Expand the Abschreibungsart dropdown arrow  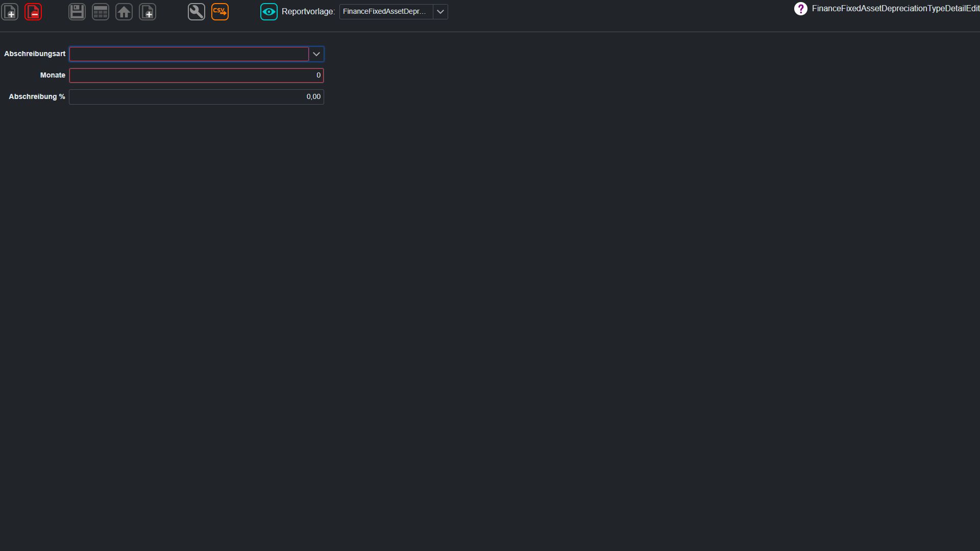click(316, 54)
